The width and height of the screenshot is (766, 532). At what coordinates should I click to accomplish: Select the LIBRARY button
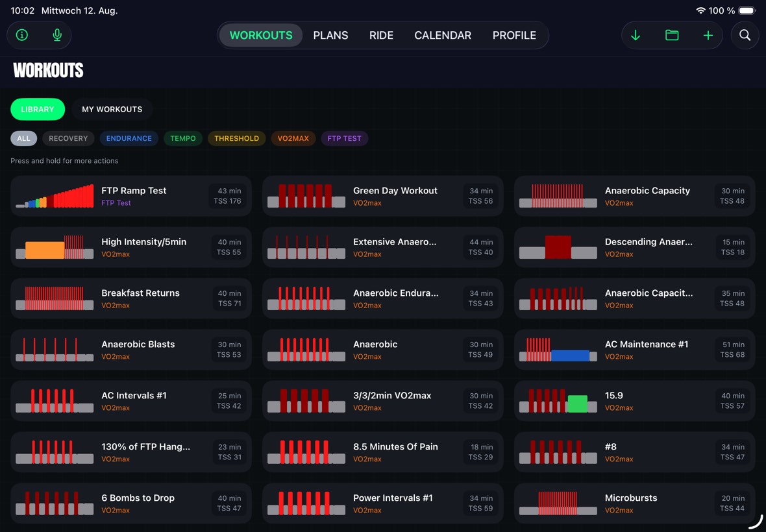(38, 110)
